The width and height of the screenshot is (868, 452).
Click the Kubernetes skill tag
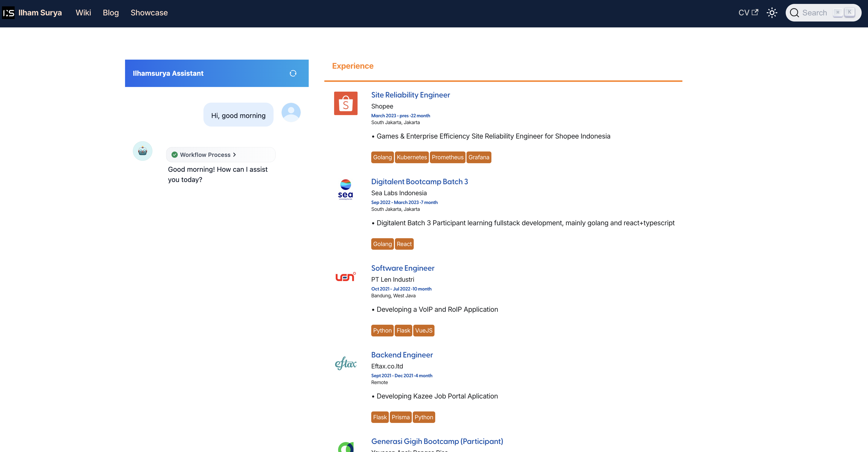tap(412, 157)
